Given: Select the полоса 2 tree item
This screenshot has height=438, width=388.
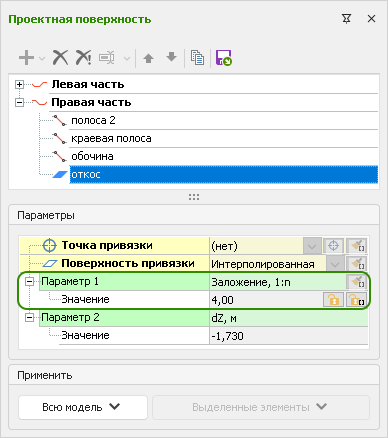Looking at the screenshot, I should coord(224,121).
